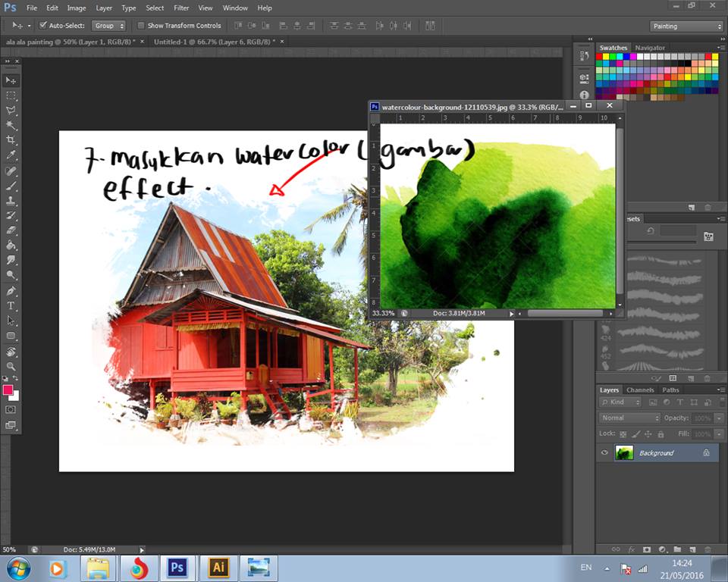Click the layer style fx icon
The image size is (728, 582).
[x=631, y=549]
